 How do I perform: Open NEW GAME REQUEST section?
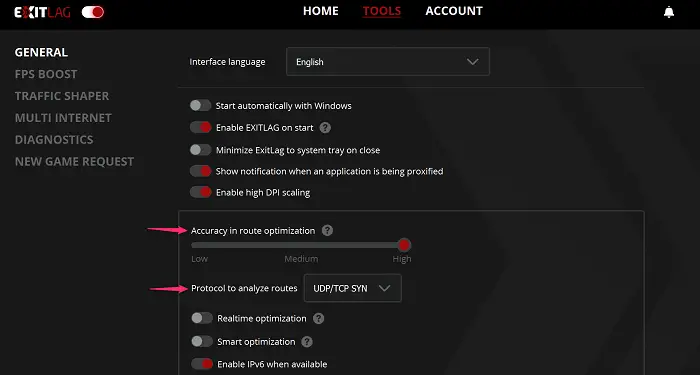pos(74,161)
